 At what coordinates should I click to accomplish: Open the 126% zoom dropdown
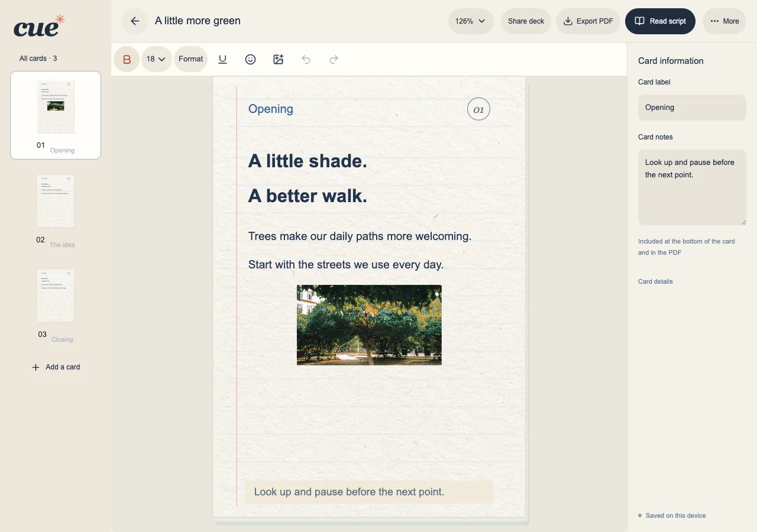click(471, 21)
